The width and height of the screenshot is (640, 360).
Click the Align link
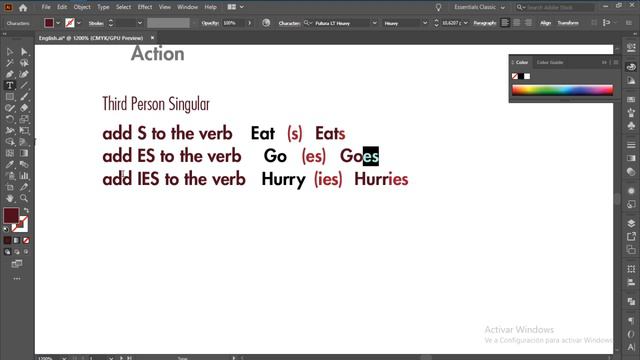[x=545, y=23]
